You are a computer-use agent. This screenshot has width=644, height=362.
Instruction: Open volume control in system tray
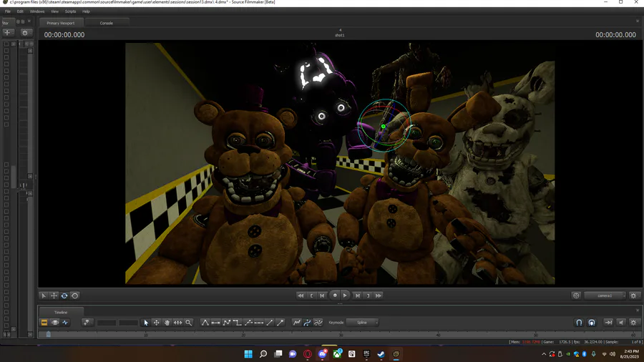tap(613, 354)
